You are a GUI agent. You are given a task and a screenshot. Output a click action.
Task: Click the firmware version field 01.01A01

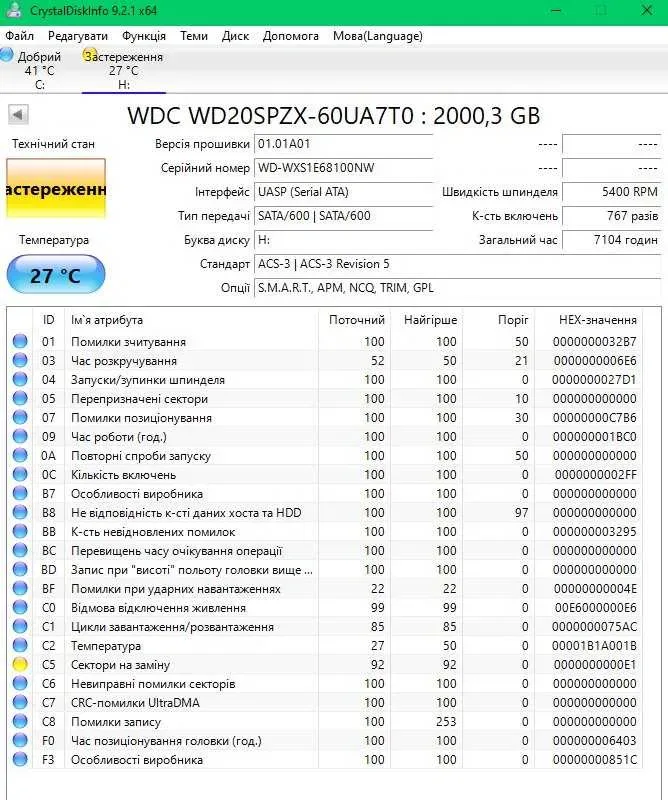[x=343, y=144]
